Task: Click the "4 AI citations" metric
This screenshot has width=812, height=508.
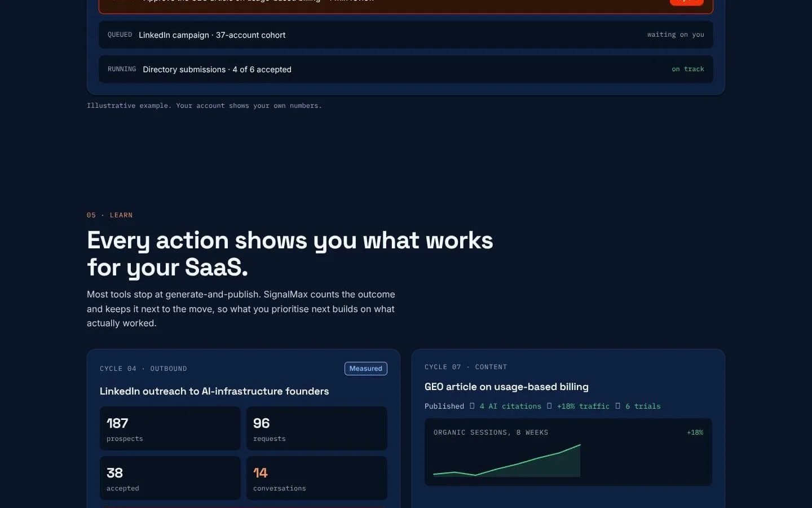Action: point(510,406)
